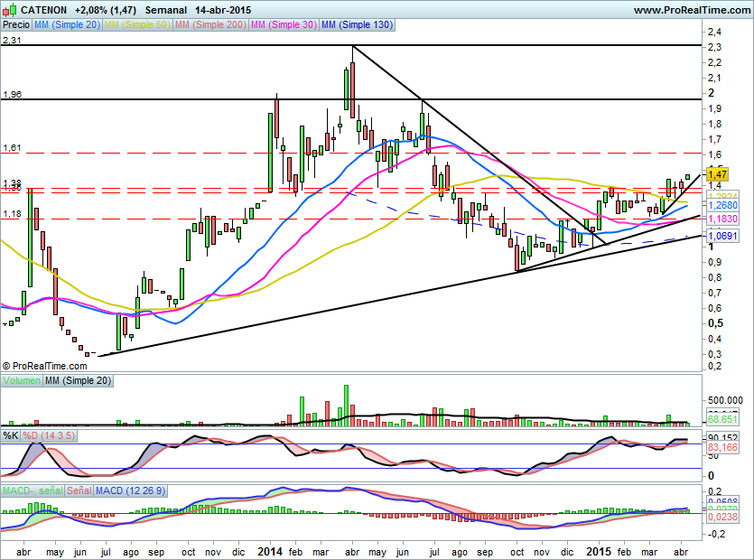754x560 pixels.
Task: Select the red Señal label
Action: coord(79,490)
